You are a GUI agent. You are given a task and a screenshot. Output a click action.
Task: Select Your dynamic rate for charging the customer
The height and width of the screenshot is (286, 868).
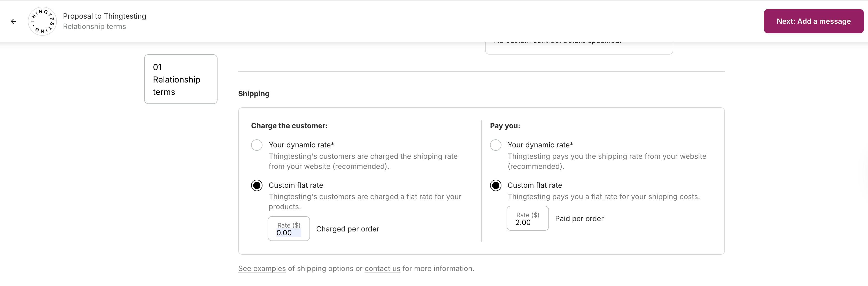(x=257, y=145)
